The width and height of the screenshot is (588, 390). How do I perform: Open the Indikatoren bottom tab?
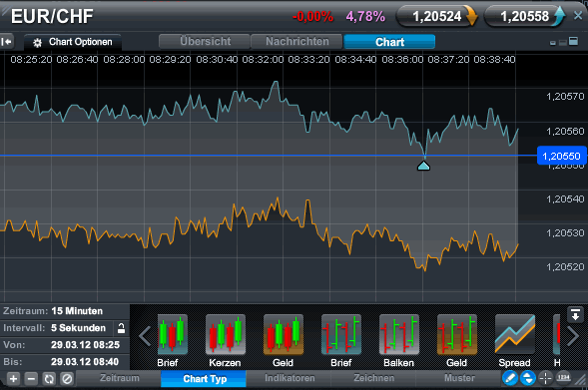[x=290, y=378]
